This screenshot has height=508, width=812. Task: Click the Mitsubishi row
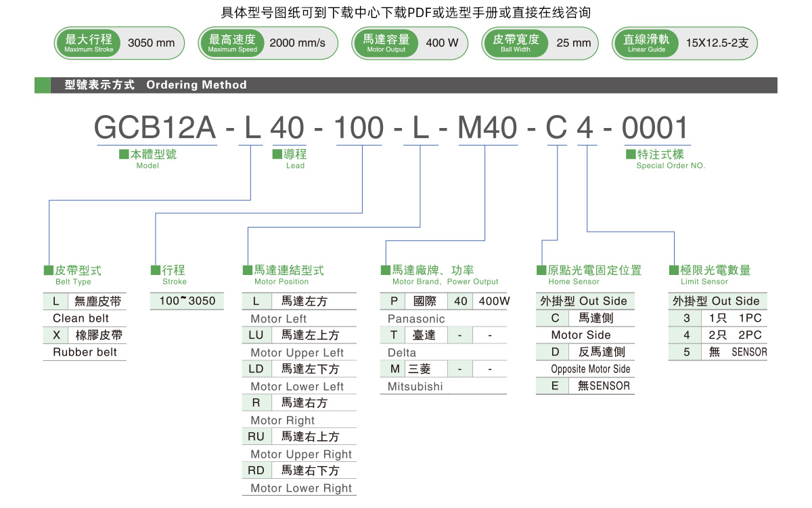[443, 386]
